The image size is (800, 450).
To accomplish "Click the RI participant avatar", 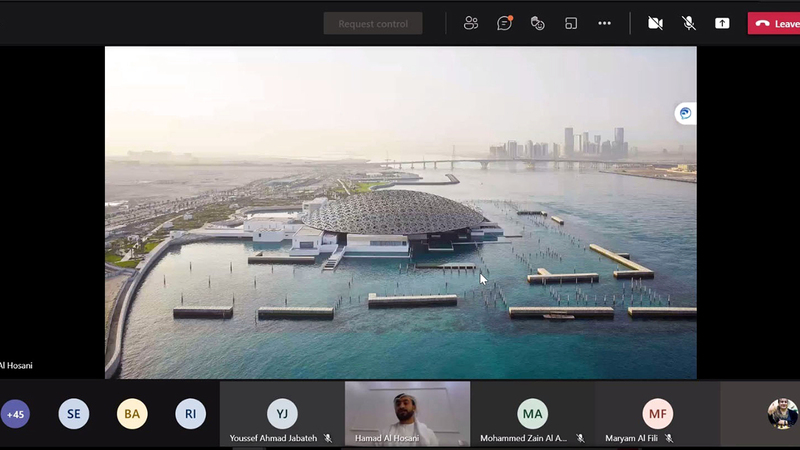I will (190, 413).
